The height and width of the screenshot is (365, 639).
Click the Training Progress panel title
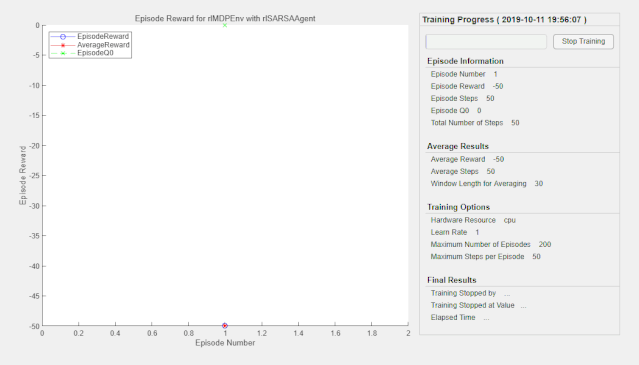[504, 20]
